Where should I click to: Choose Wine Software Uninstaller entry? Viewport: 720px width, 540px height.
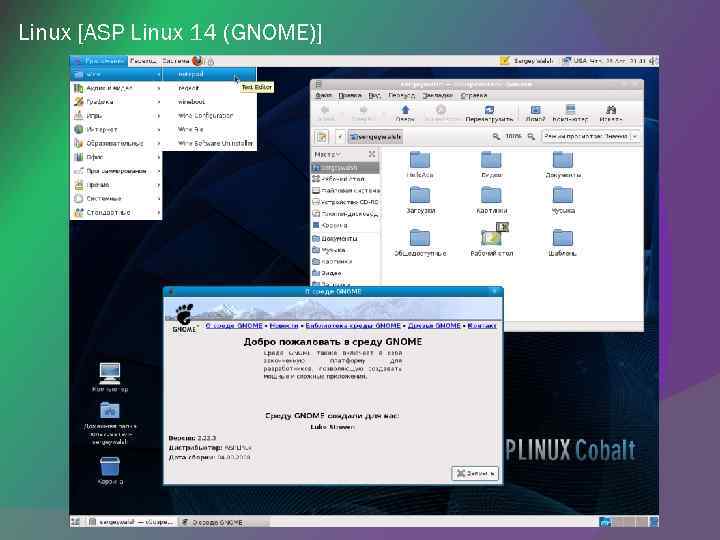[209, 143]
